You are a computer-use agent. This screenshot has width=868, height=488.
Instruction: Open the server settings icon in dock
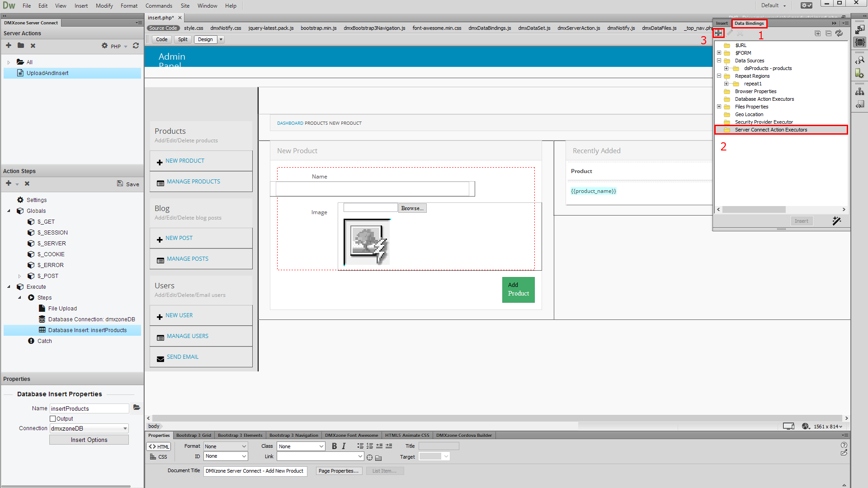(860, 74)
